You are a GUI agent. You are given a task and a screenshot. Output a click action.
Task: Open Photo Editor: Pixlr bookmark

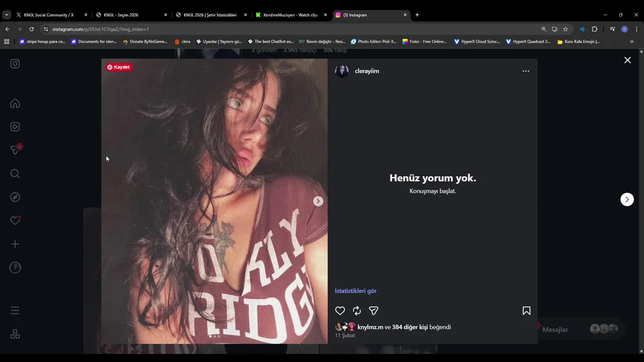pyautogui.click(x=374, y=42)
